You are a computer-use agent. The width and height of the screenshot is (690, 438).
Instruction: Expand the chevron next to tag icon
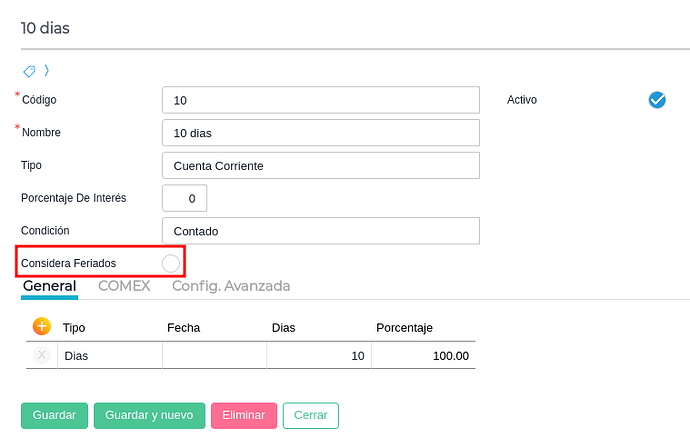46,70
